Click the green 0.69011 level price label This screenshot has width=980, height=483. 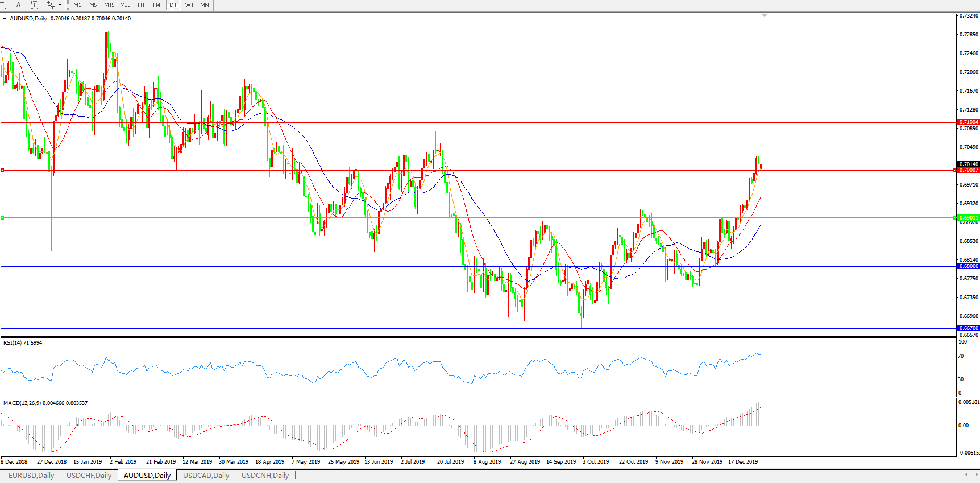click(x=969, y=218)
